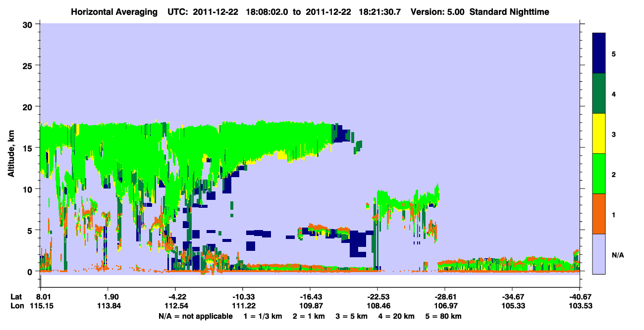Click the 'N/A = not applicable' legend text
The height and width of the screenshot is (330, 644).
click(x=195, y=316)
